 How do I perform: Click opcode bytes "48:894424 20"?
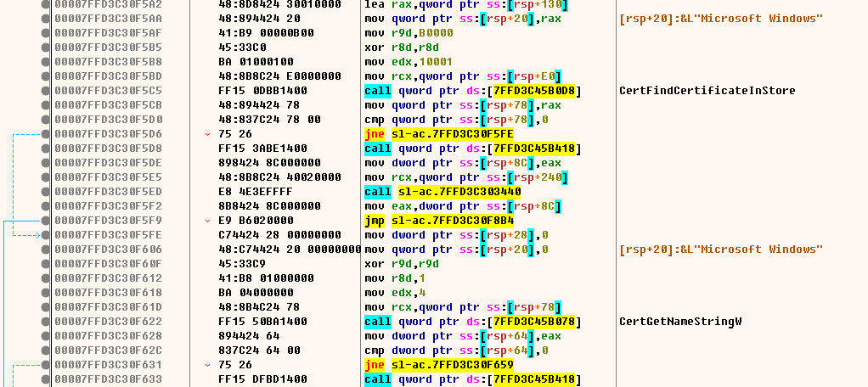[259, 18]
